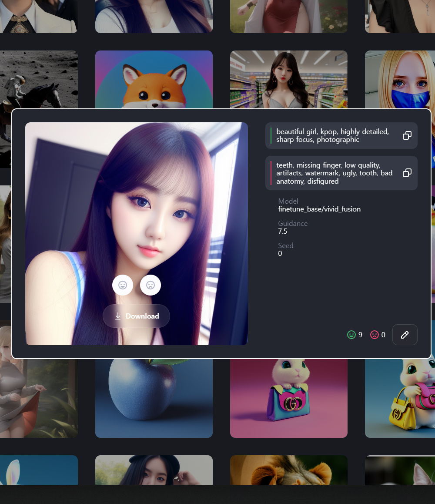The width and height of the screenshot is (435, 504).
Task: Open the bunny holding yellow handbag thumbnail
Action: coord(400,398)
